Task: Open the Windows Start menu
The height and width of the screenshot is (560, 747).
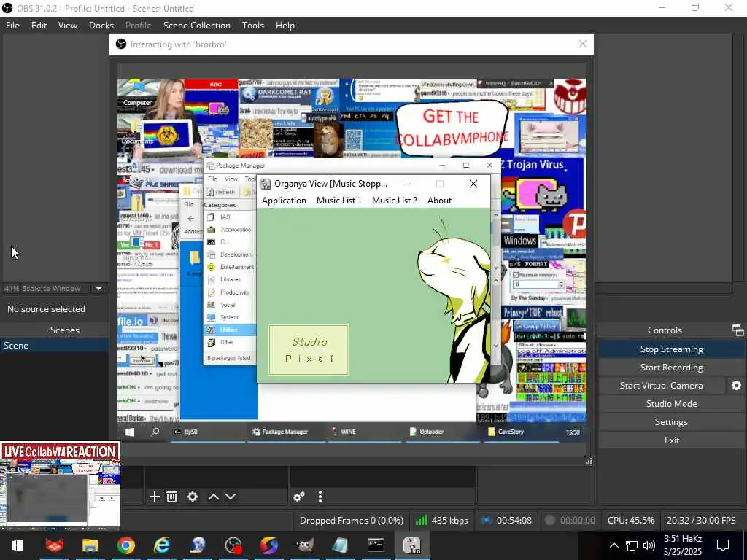Action: (x=18, y=545)
